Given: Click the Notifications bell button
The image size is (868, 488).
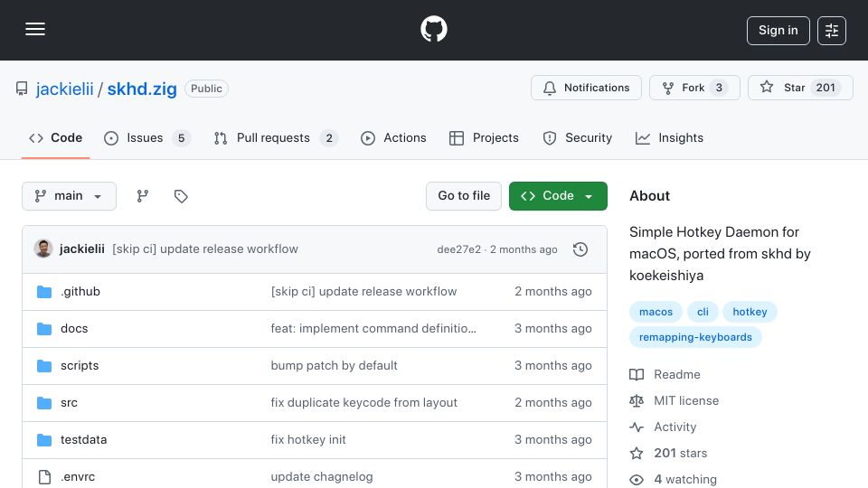Looking at the screenshot, I should (x=586, y=88).
